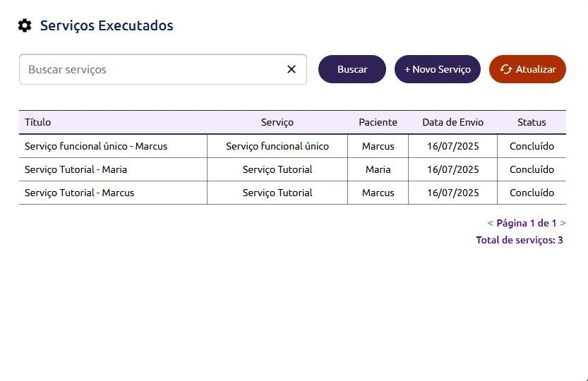The image size is (588, 381).
Task: Focus the Buscar serviços search field
Action: 152,69
